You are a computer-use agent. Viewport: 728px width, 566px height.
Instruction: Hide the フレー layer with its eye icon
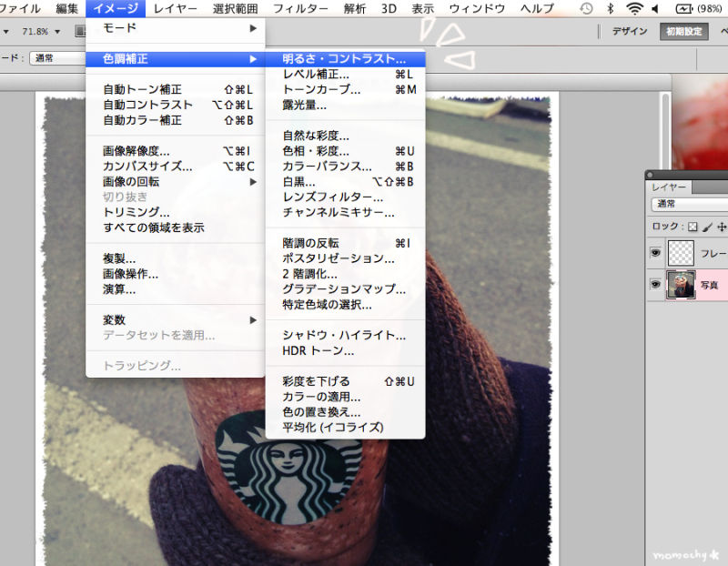(655, 253)
